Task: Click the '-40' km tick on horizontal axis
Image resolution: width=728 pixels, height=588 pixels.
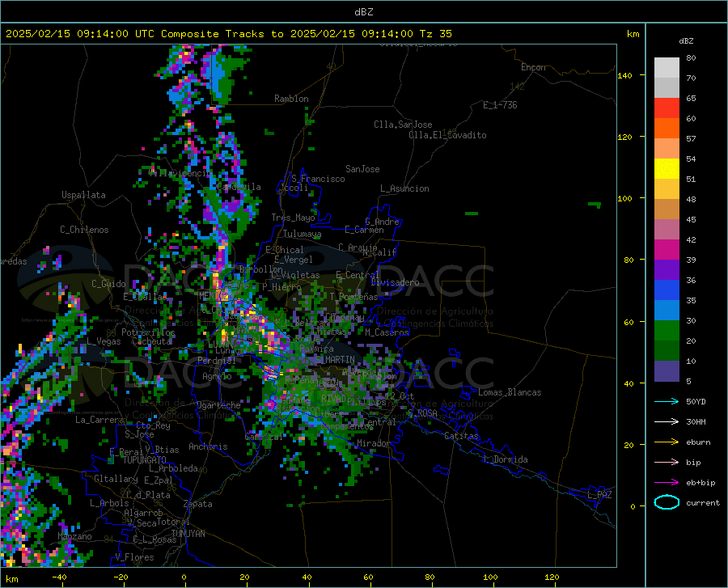Action: click(59, 577)
